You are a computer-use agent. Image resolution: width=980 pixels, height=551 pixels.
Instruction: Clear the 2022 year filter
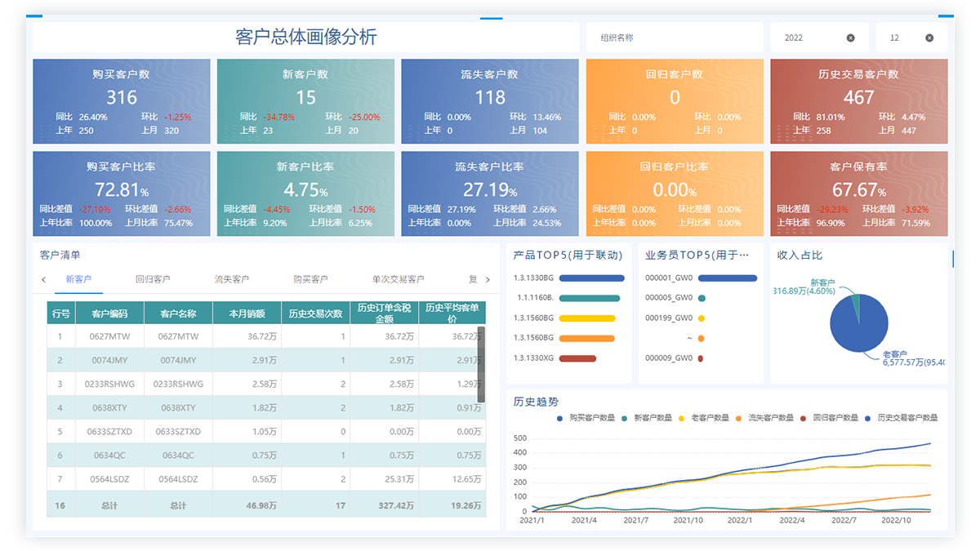click(850, 38)
